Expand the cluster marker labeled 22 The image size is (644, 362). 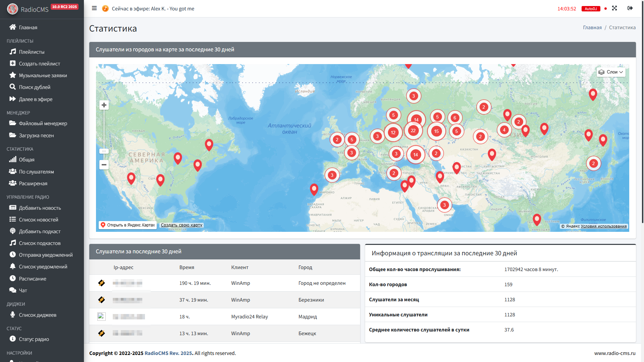tap(413, 131)
